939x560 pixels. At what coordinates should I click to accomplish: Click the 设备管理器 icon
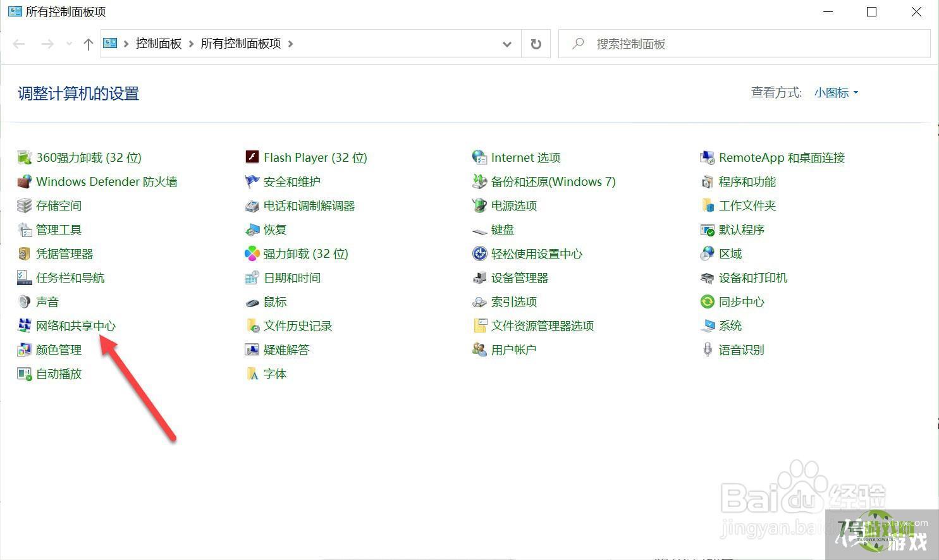point(479,277)
